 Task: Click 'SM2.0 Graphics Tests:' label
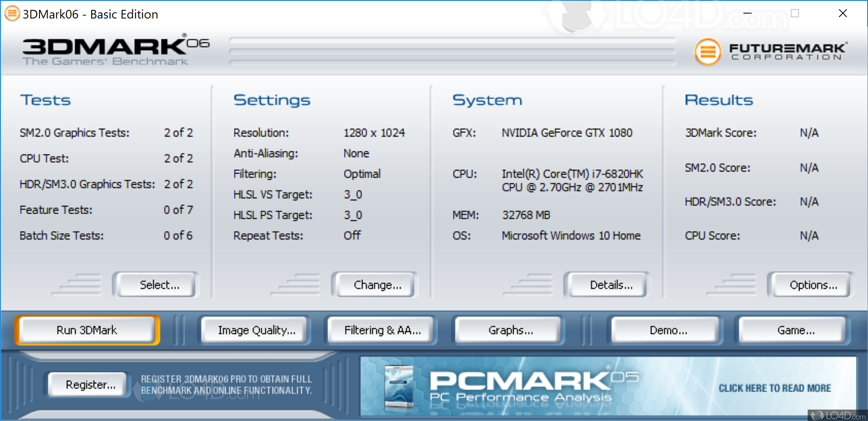pos(74,133)
